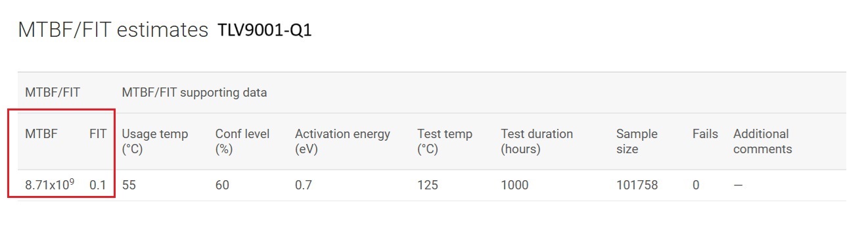
Task: Select the test temp value 125
Action: pos(427,185)
